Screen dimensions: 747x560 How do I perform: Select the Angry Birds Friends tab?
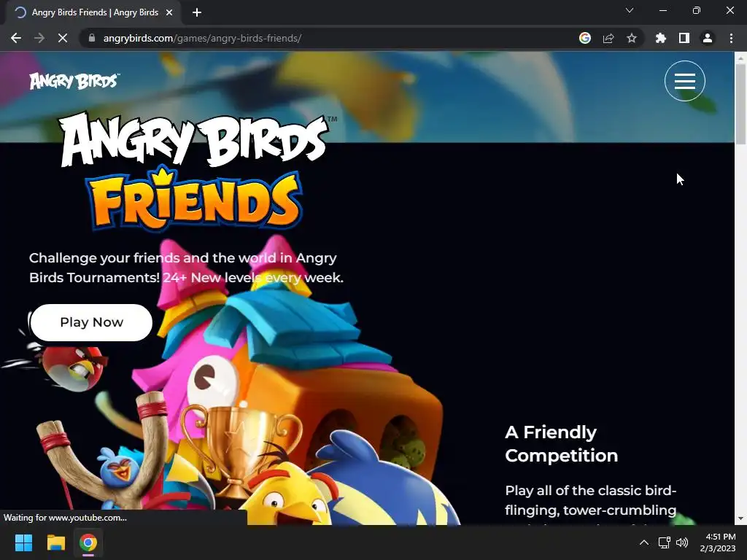[x=93, y=13]
